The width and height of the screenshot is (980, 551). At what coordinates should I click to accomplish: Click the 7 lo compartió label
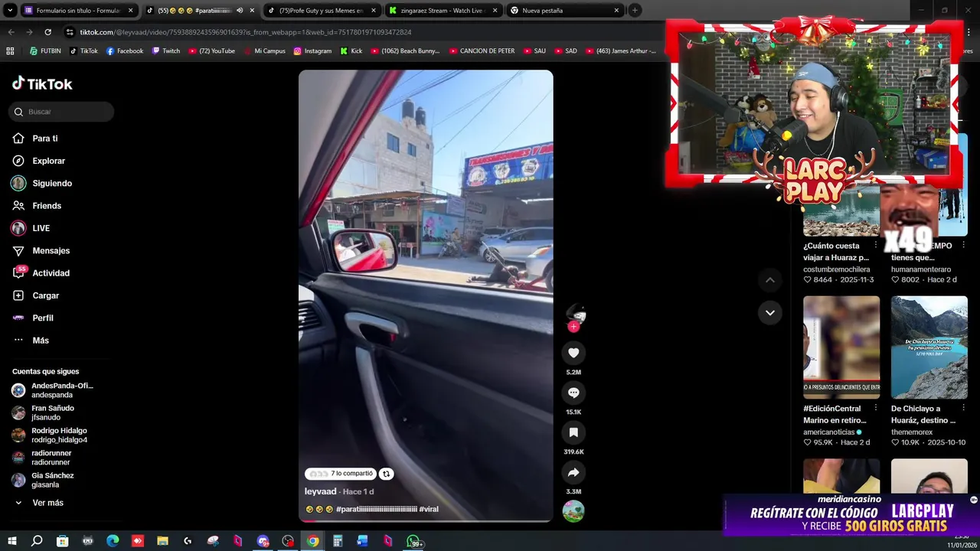[x=341, y=474]
